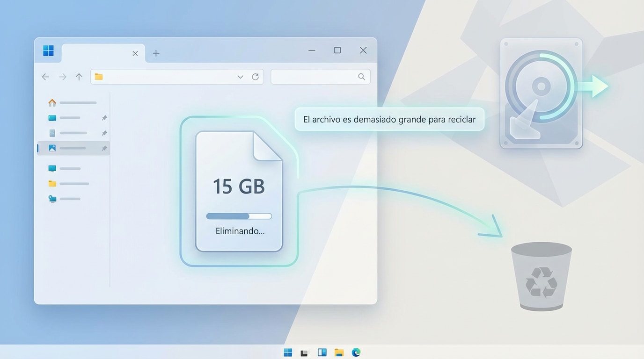Expand the navigation back arrow history
This screenshot has height=359, width=644.
(x=45, y=77)
